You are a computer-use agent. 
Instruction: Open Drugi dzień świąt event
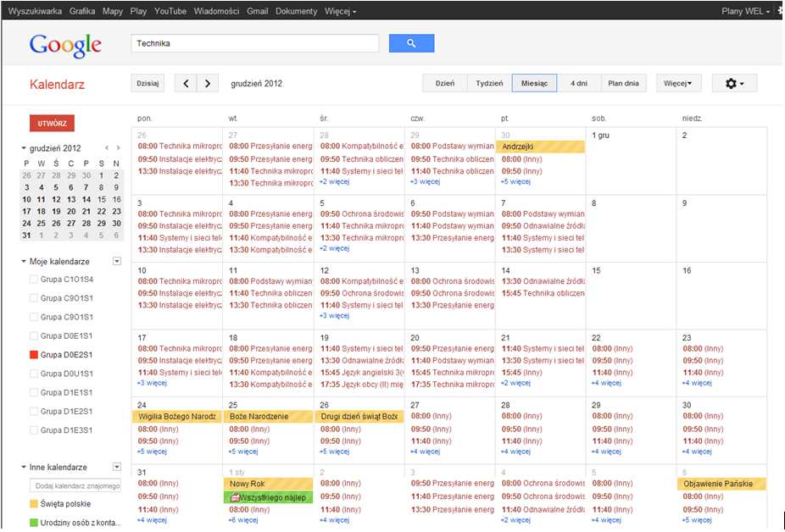coord(359,417)
